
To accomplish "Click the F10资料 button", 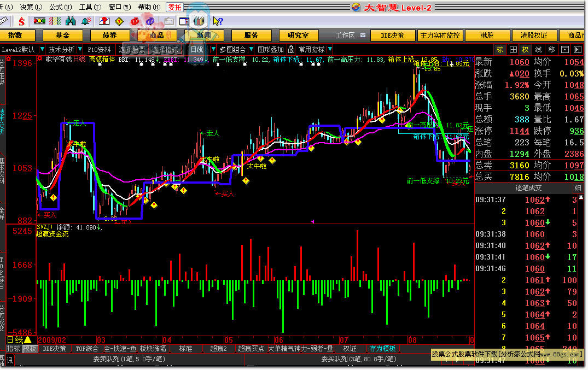I will click(99, 50).
